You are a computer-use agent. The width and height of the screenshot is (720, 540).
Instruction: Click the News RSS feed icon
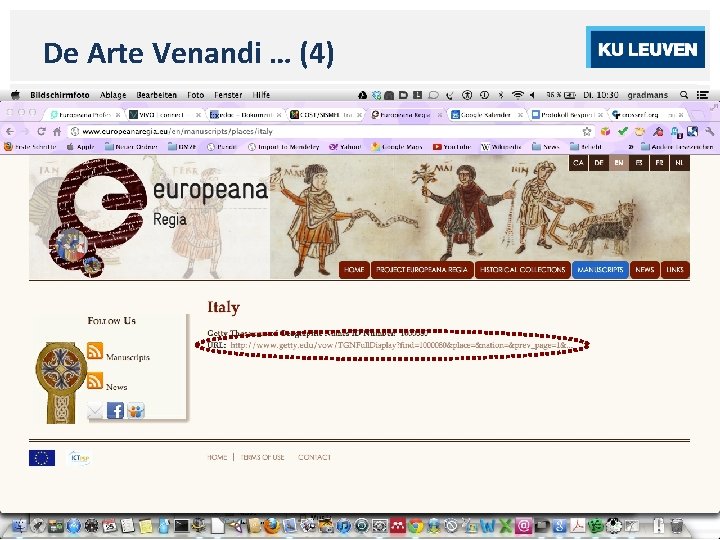[x=95, y=381]
